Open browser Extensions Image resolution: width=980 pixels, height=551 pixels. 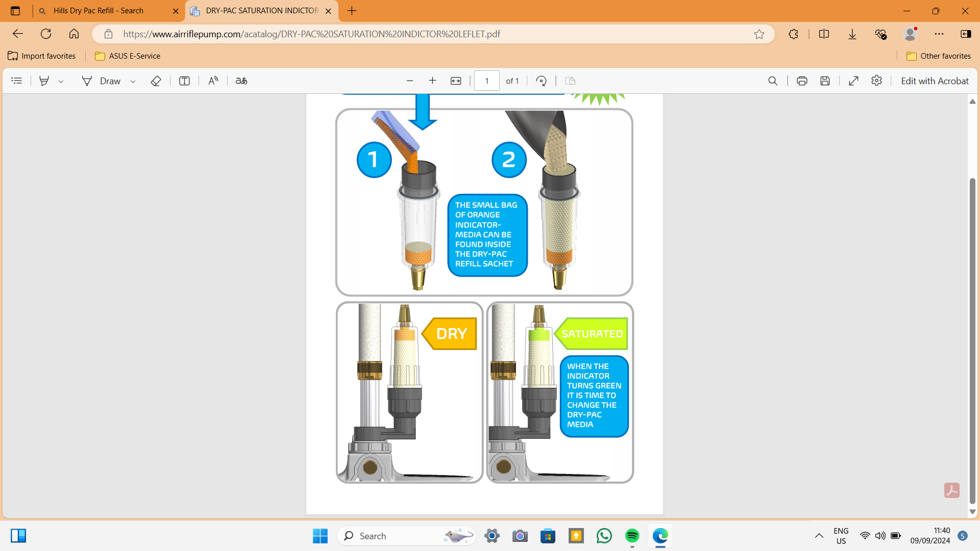pos(793,34)
